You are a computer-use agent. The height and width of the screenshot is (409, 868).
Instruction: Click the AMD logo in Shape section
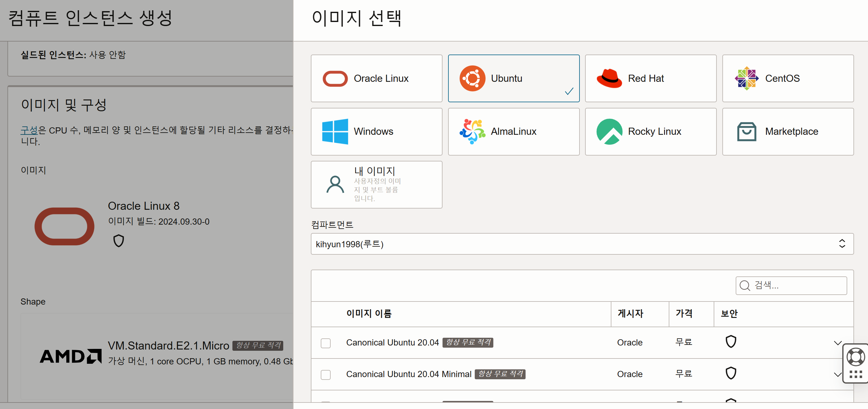(x=70, y=356)
